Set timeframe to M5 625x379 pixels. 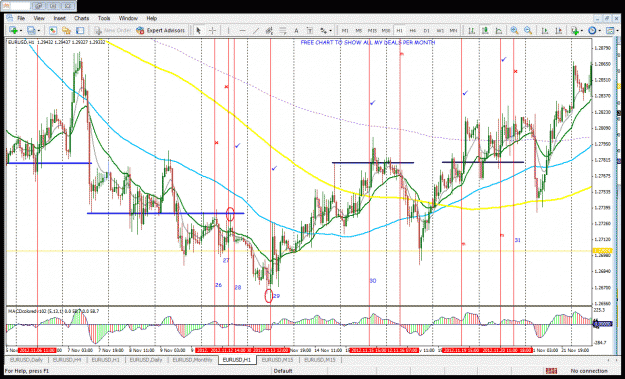[359, 30]
